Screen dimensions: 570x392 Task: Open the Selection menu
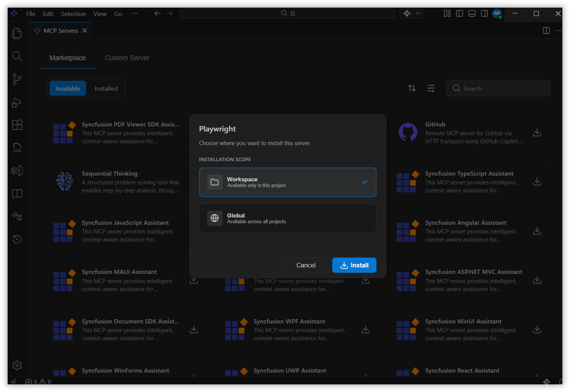pyautogui.click(x=73, y=14)
